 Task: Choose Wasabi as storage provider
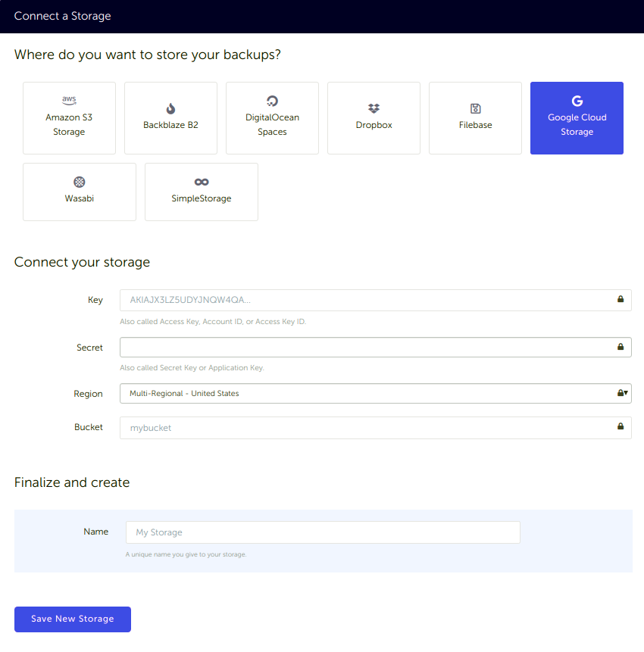tap(80, 192)
